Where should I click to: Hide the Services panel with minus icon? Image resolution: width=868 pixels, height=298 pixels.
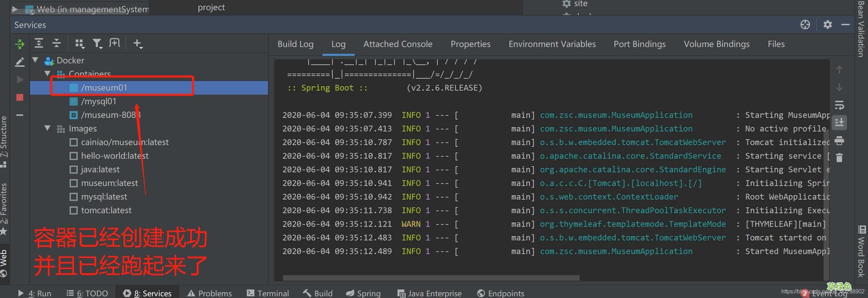click(x=845, y=25)
